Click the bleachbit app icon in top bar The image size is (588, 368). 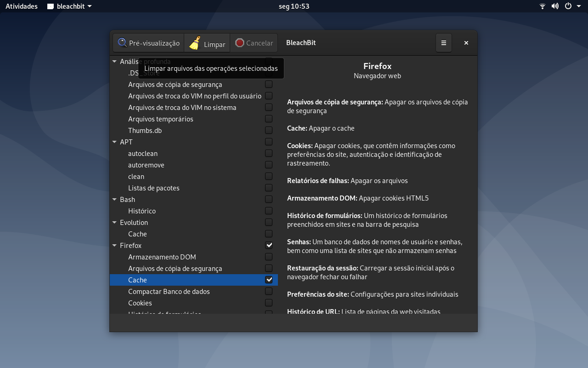[x=51, y=6]
